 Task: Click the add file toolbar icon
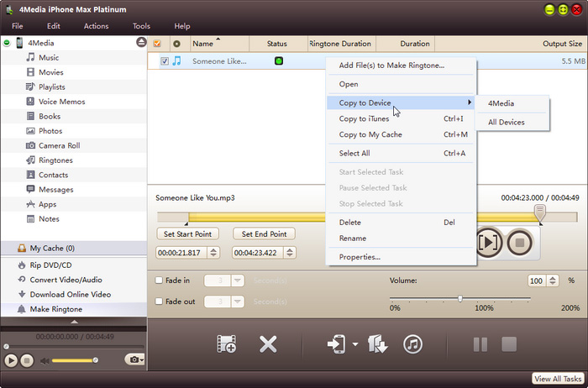pyautogui.click(x=227, y=343)
